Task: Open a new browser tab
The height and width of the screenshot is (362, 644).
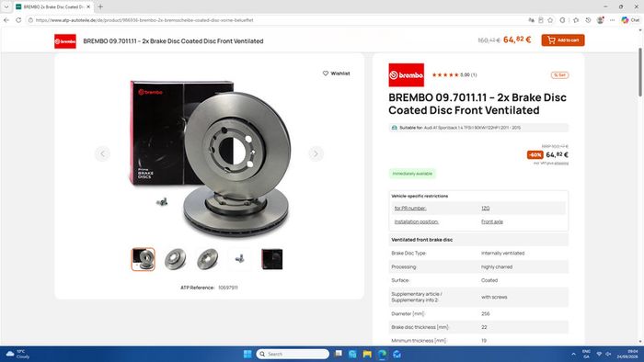Action: pos(100,6)
